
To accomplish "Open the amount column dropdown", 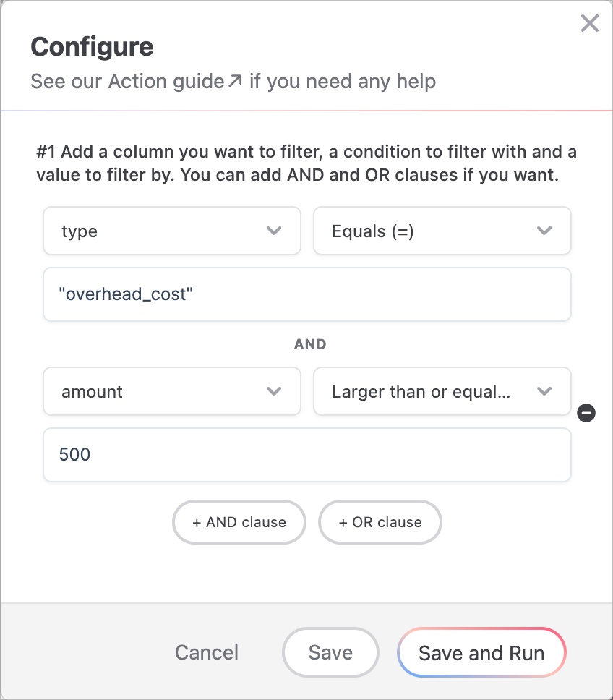I will pyautogui.click(x=172, y=391).
